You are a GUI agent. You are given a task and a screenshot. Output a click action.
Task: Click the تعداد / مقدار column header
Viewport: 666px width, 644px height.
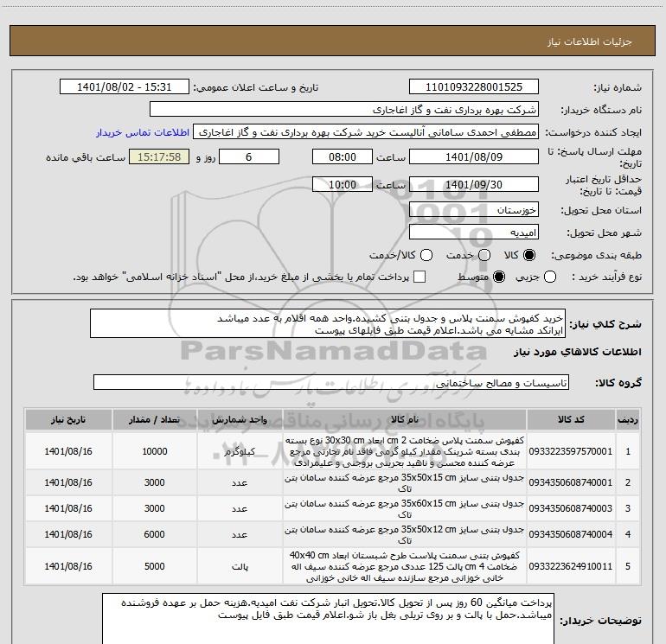155,420
